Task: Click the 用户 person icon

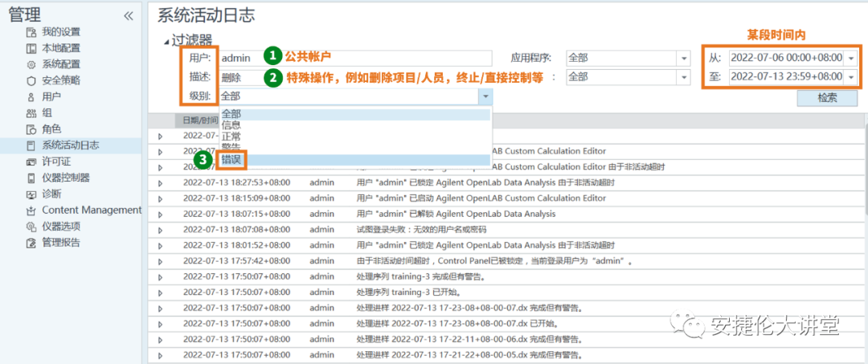Action: tap(31, 96)
